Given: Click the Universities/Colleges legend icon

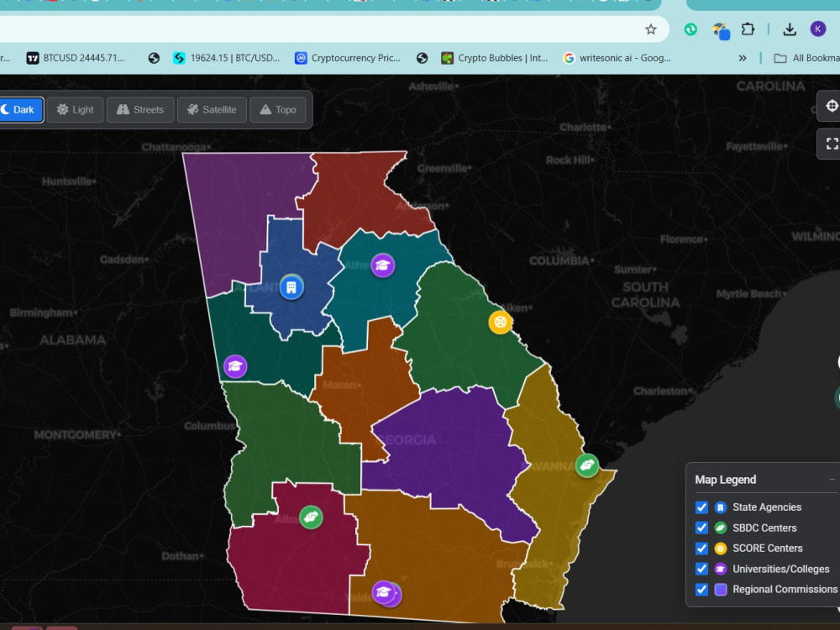Looking at the screenshot, I should click(721, 569).
